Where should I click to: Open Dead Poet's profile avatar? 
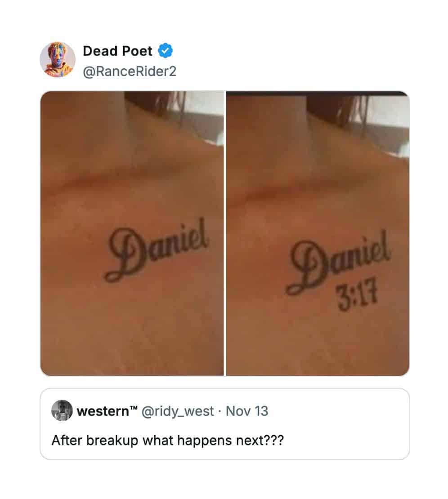tap(58, 59)
